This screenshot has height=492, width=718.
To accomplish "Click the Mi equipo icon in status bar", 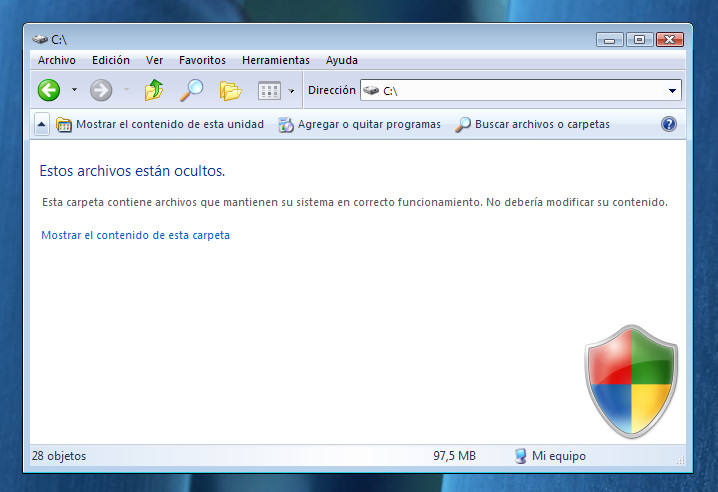I will pyautogui.click(x=520, y=456).
